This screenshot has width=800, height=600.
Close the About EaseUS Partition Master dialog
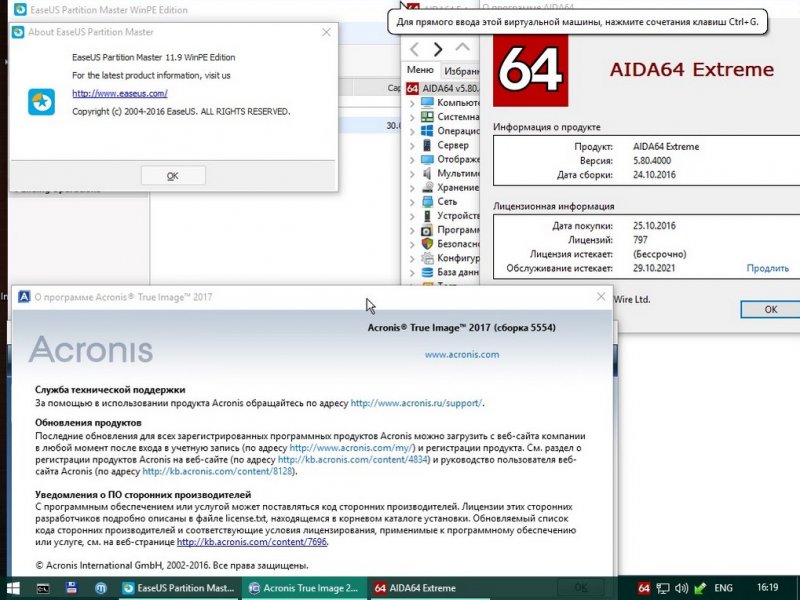coord(327,32)
